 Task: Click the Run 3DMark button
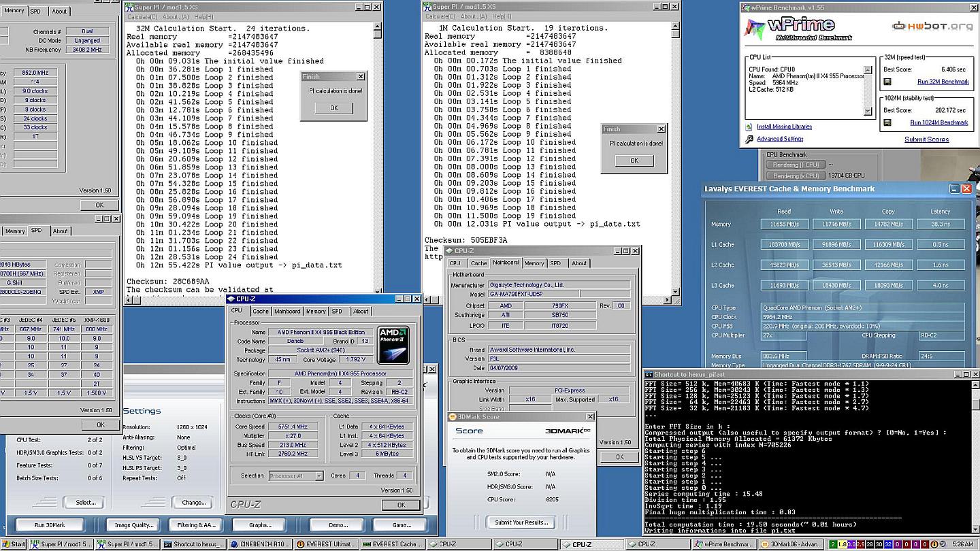pos(49,525)
